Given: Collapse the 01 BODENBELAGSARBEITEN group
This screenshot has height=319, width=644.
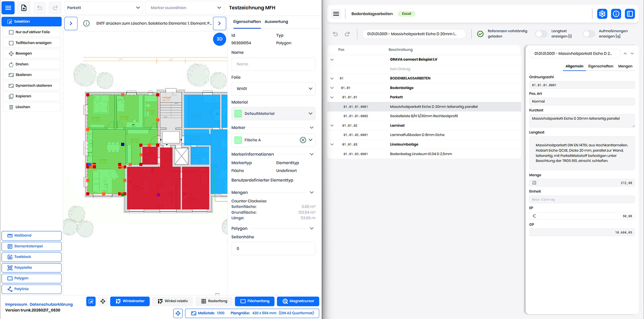Looking at the screenshot, I should tap(332, 78).
